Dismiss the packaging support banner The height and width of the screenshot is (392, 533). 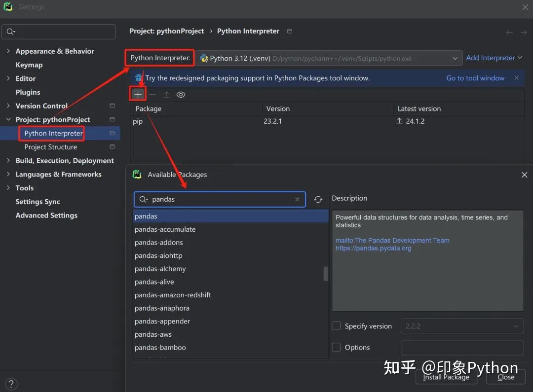(x=516, y=78)
